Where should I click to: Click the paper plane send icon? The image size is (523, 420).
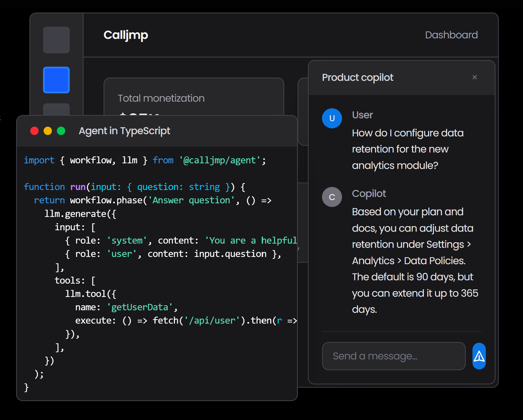(479, 356)
